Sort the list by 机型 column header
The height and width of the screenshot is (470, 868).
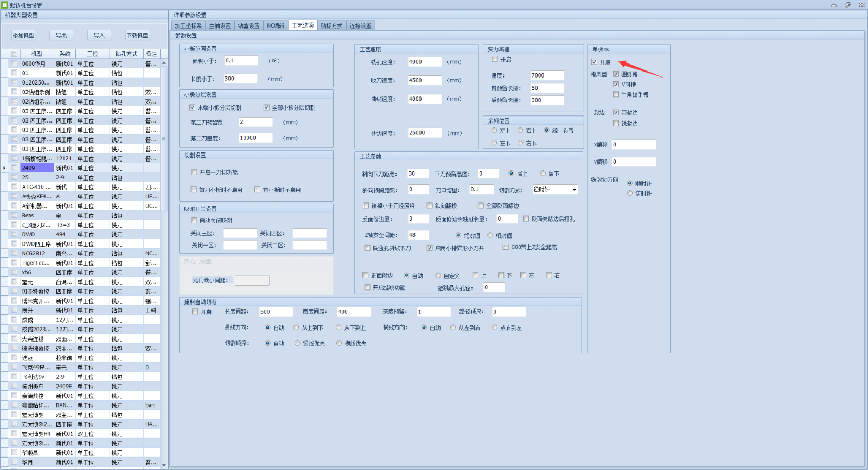pyautogui.click(x=37, y=54)
